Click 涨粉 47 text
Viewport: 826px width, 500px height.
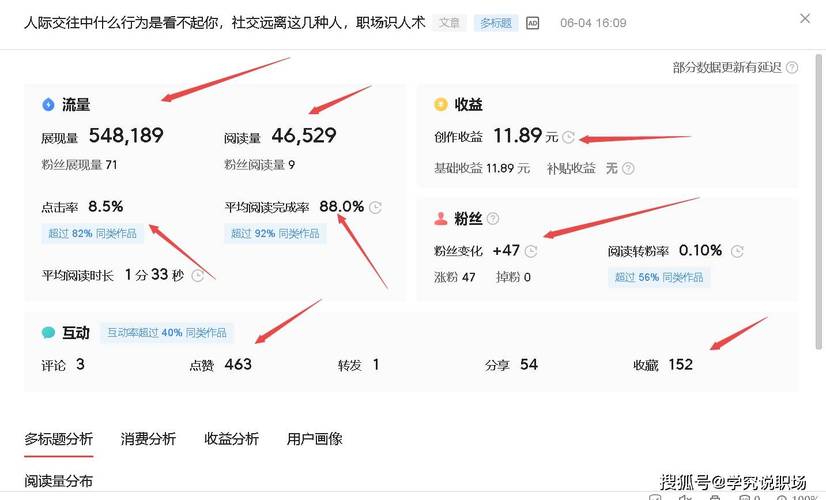tap(455, 277)
